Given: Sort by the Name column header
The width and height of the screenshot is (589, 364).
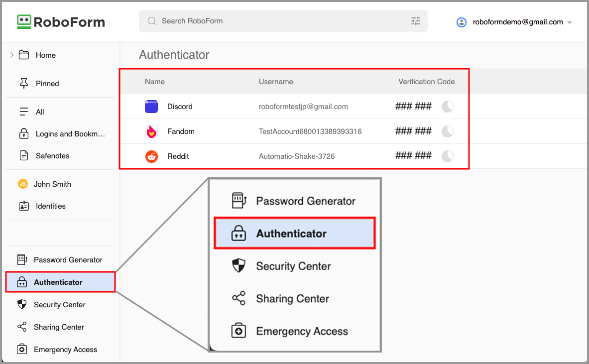Looking at the screenshot, I should 155,82.
